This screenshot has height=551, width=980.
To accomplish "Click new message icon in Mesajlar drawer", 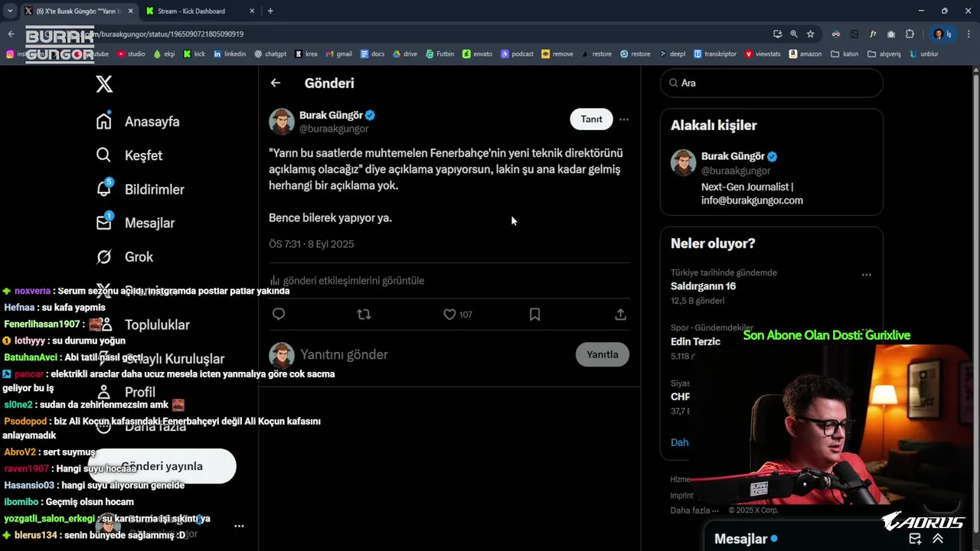I will point(915,539).
